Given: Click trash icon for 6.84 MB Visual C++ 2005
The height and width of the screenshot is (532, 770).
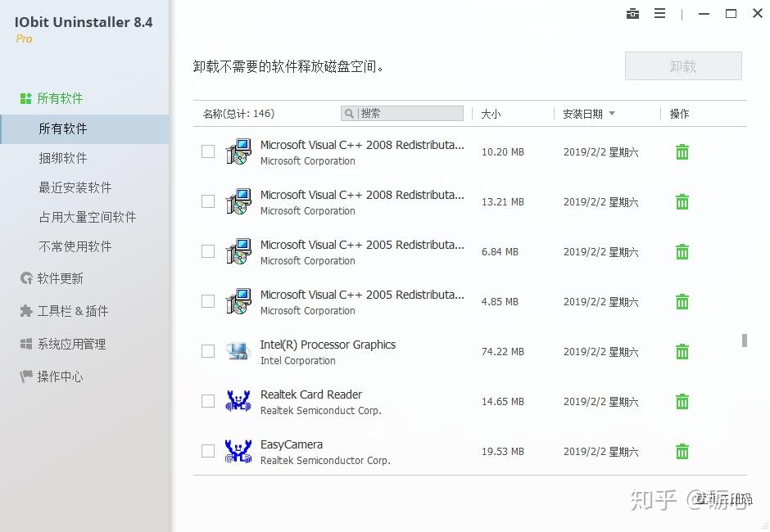Looking at the screenshot, I should point(682,252).
